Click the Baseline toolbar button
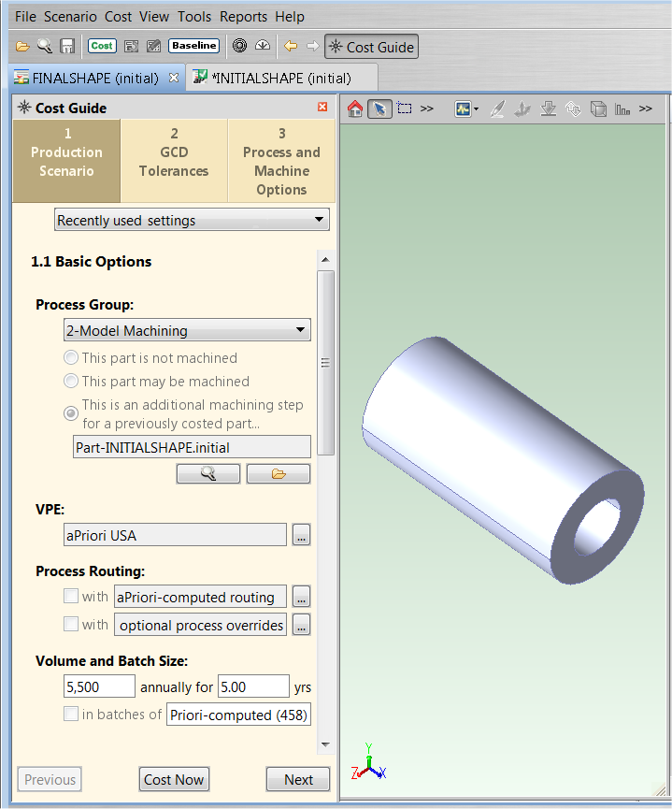 click(x=193, y=46)
